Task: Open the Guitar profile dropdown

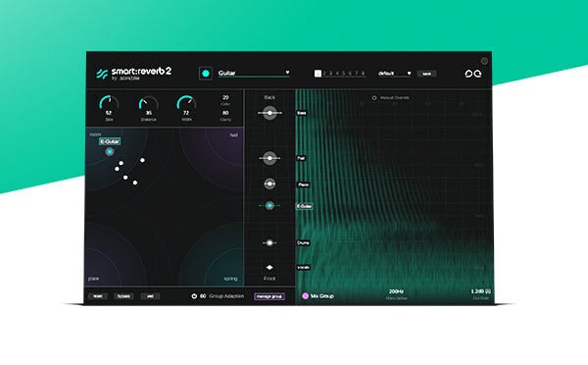Action: pyautogui.click(x=254, y=73)
